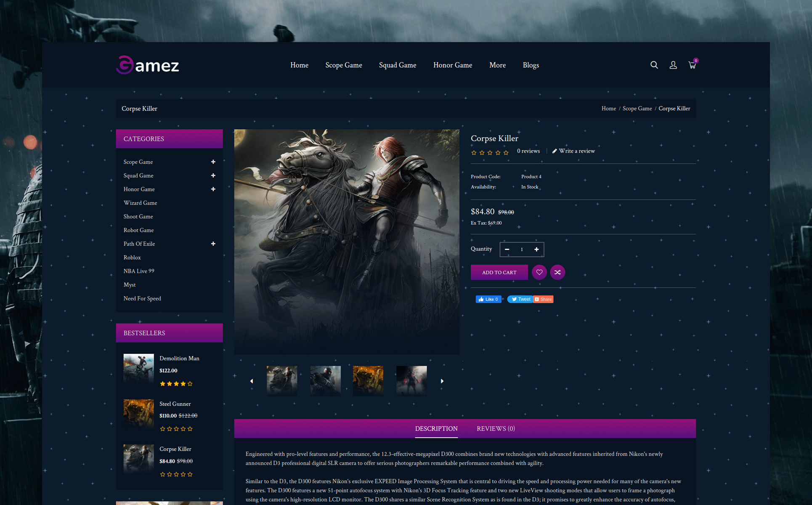The image size is (812, 505).
Task: Open the Wizard Game category
Action: (x=140, y=203)
